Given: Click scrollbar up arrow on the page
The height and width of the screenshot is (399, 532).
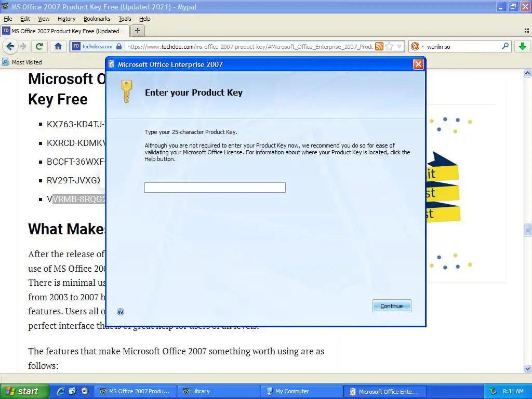Looking at the screenshot, I should pyautogui.click(x=527, y=73).
